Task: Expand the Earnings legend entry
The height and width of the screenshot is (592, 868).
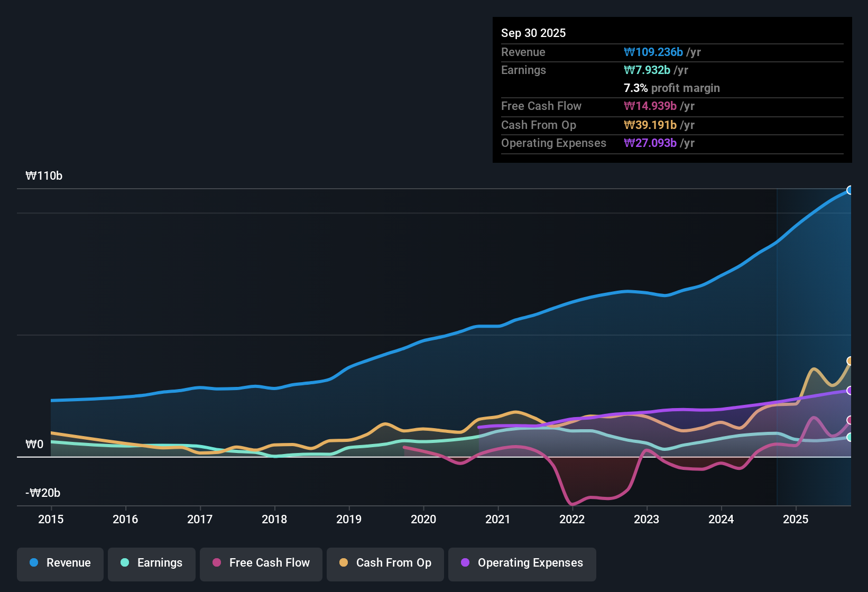Action: pos(152,563)
